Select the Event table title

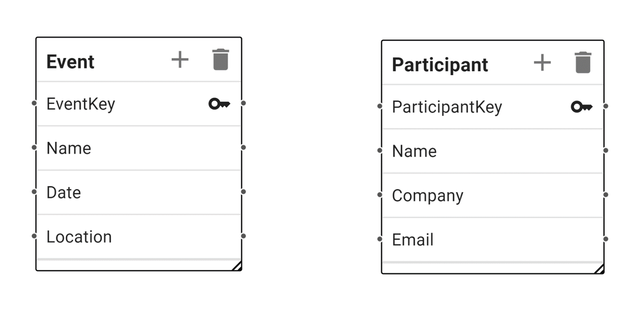(70, 62)
